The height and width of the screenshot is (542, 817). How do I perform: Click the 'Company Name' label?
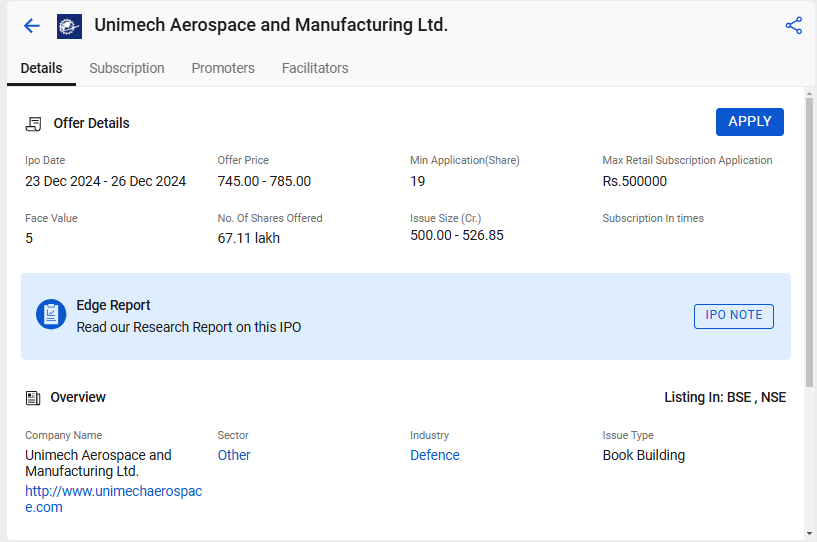pyautogui.click(x=64, y=435)
